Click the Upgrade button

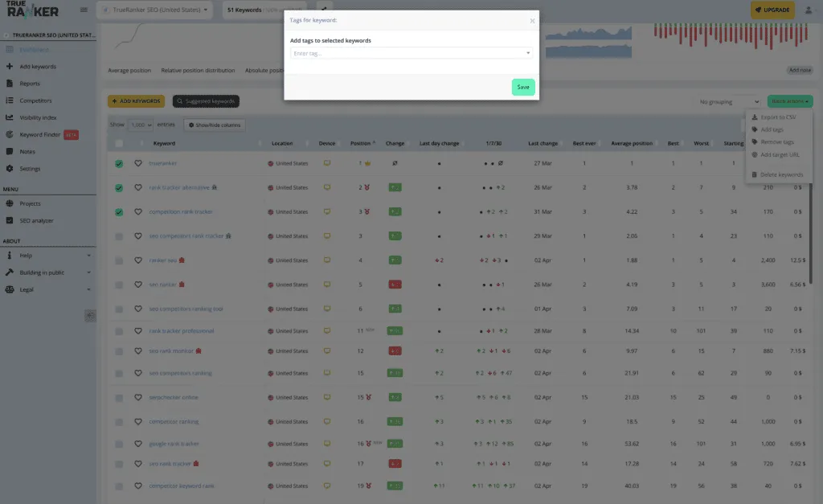772,10
